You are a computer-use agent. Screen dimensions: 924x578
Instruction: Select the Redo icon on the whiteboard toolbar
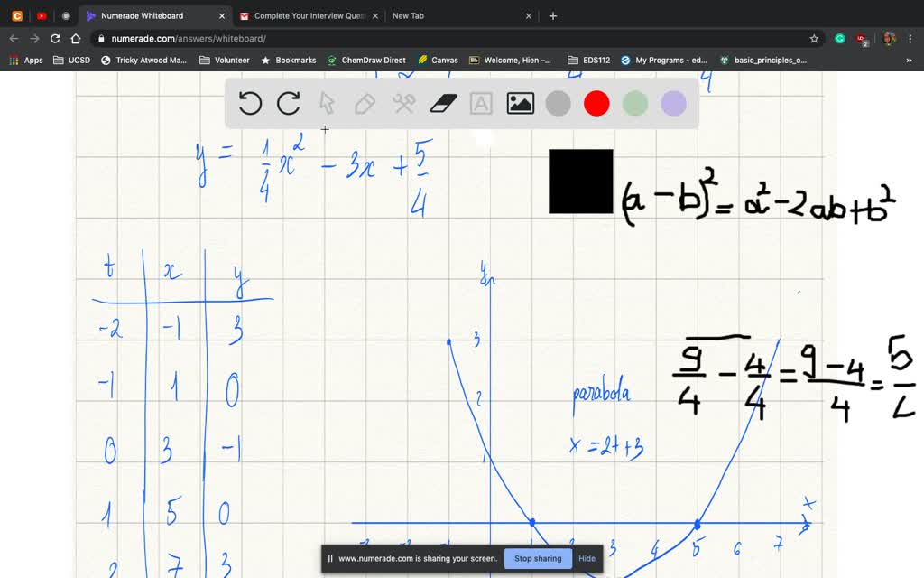click(x=289, y=103)
